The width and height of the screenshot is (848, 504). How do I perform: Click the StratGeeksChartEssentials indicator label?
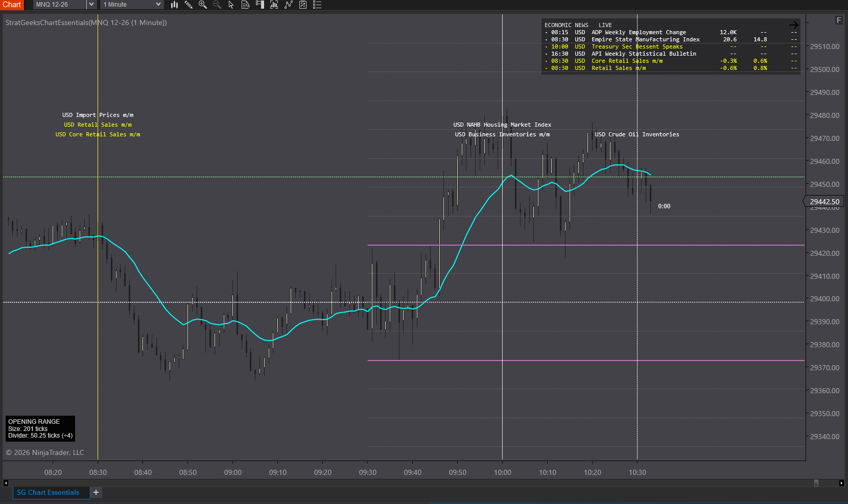point(86,22)
